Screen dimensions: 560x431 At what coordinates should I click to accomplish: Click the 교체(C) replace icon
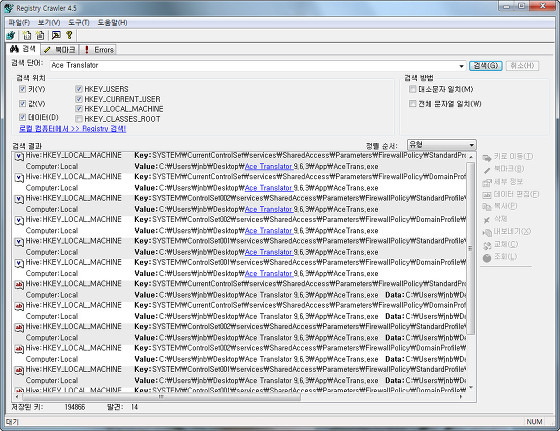click(487, 245)
